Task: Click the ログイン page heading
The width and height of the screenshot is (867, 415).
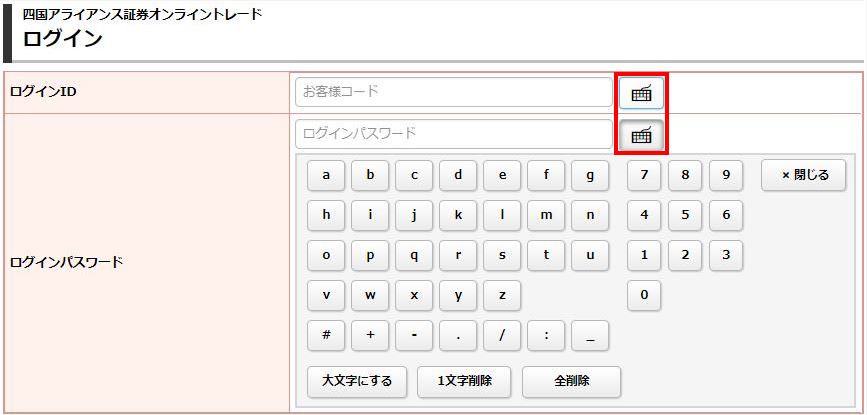Action: click(62, 39)
